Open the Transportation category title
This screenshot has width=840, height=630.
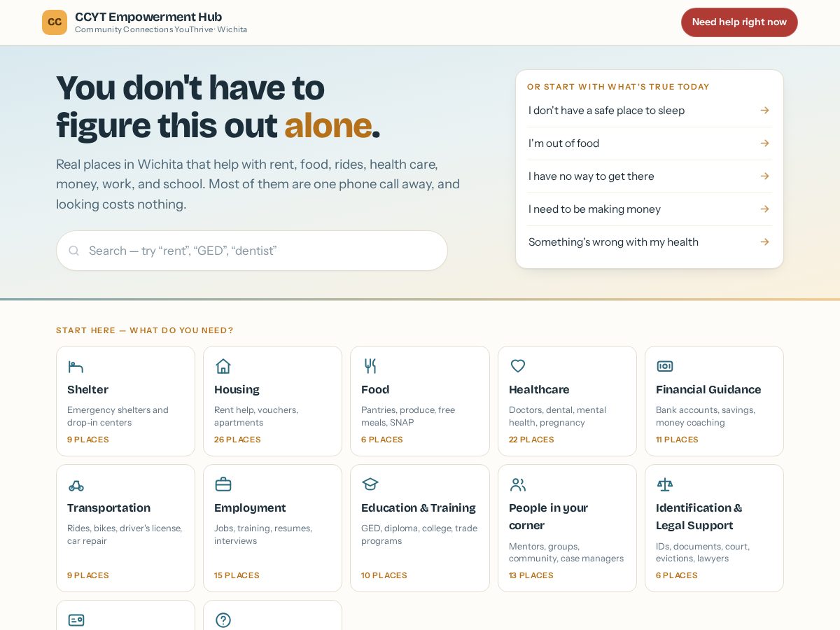point(108,508)
